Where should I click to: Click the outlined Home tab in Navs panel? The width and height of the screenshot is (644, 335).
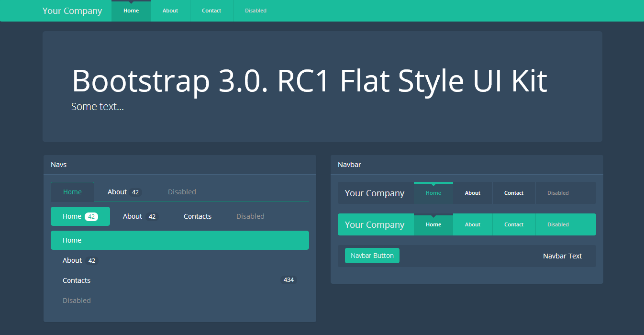(72, 192)
